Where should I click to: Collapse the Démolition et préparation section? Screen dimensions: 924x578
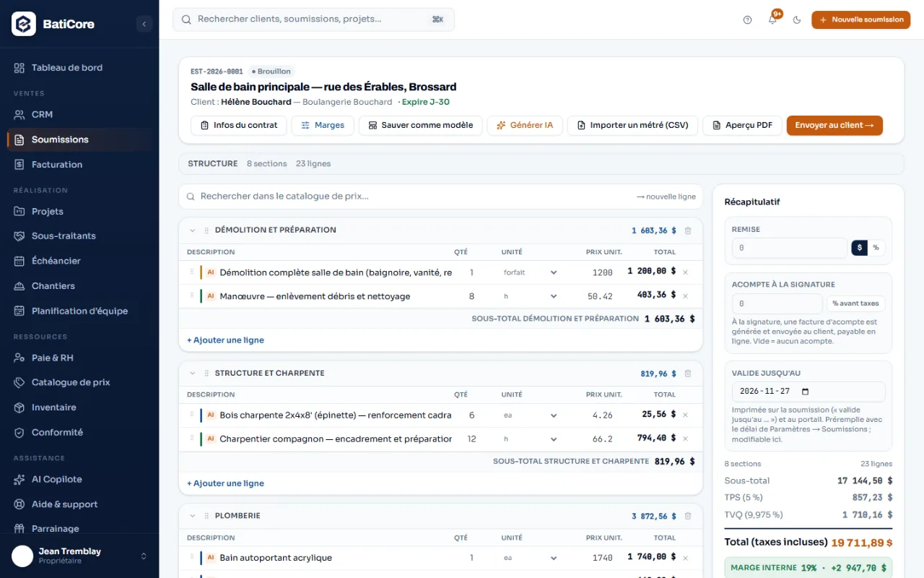(193, 230)
